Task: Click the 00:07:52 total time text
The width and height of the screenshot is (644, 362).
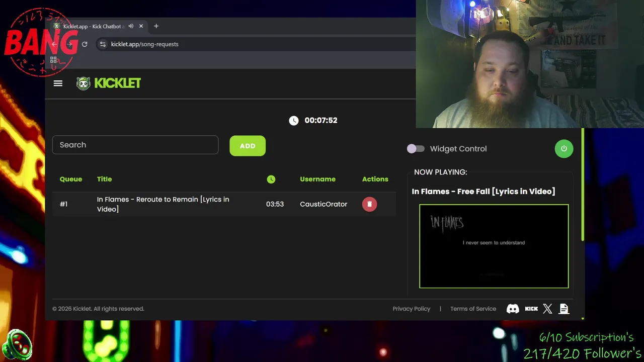Action: pos(321,120)
